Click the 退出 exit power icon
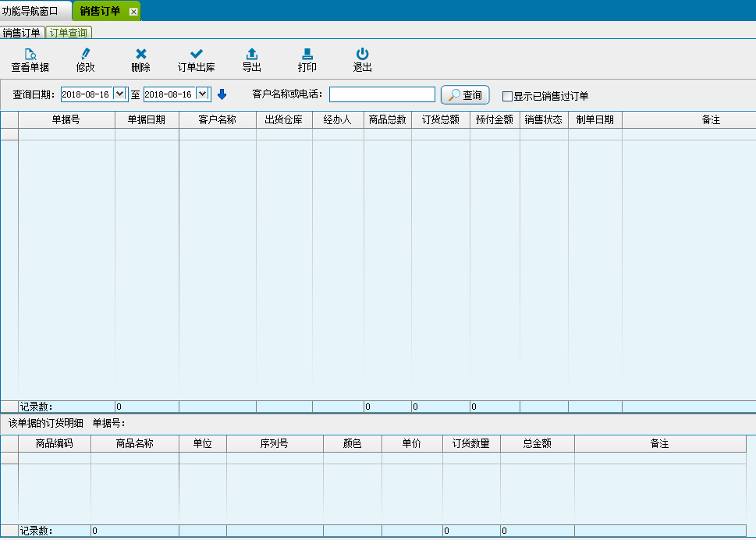This screenshot has width=756, height=540. point(362,54)
